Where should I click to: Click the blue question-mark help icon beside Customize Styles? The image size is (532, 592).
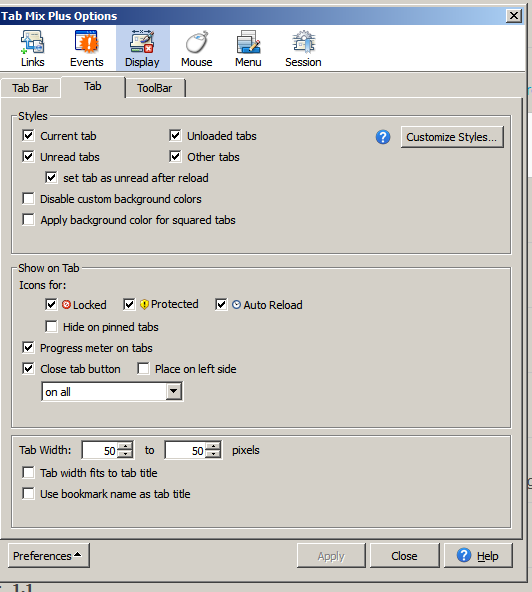(x=383, y=137)
